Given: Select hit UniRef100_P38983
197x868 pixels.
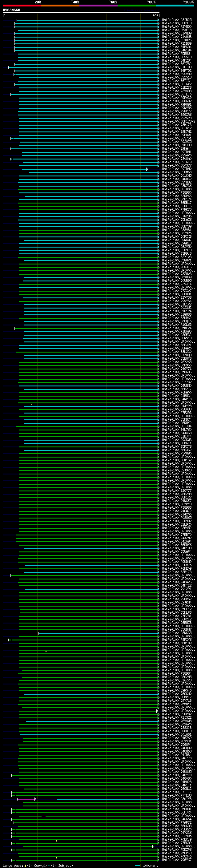Looking at the screenshot, I should [x=177, y=507].
